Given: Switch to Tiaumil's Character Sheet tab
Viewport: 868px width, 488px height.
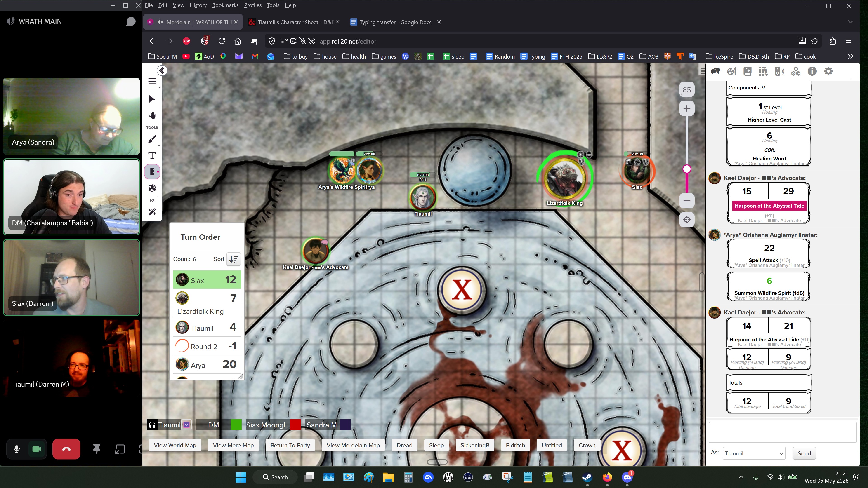Looking at the screenshot, I should coord(294,22).
